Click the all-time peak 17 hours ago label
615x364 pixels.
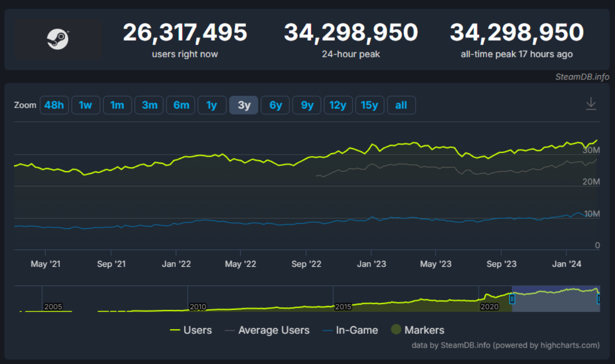(x=517, y=54)
